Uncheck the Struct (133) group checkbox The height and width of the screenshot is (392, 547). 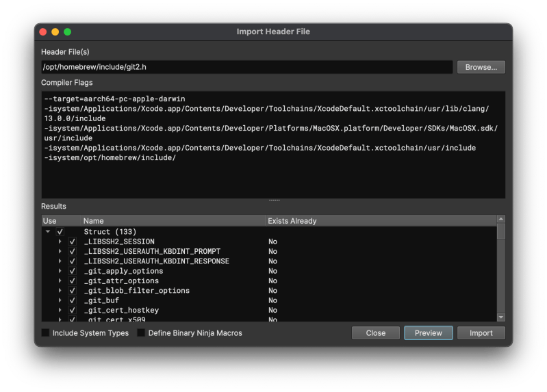tap(60, 231)
